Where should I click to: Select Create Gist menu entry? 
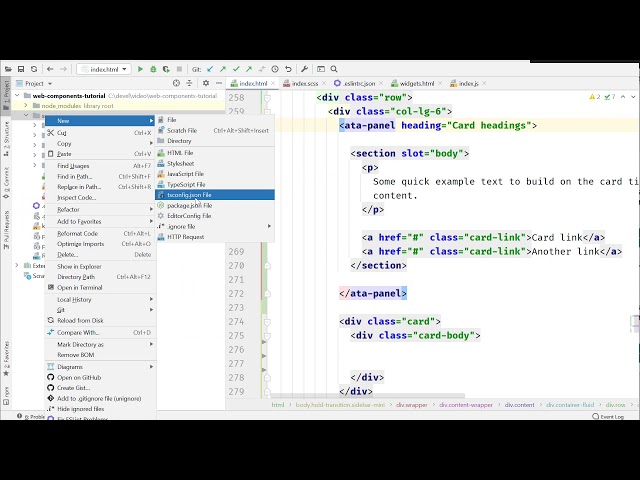pyautogui.click(x=100, y=388)
